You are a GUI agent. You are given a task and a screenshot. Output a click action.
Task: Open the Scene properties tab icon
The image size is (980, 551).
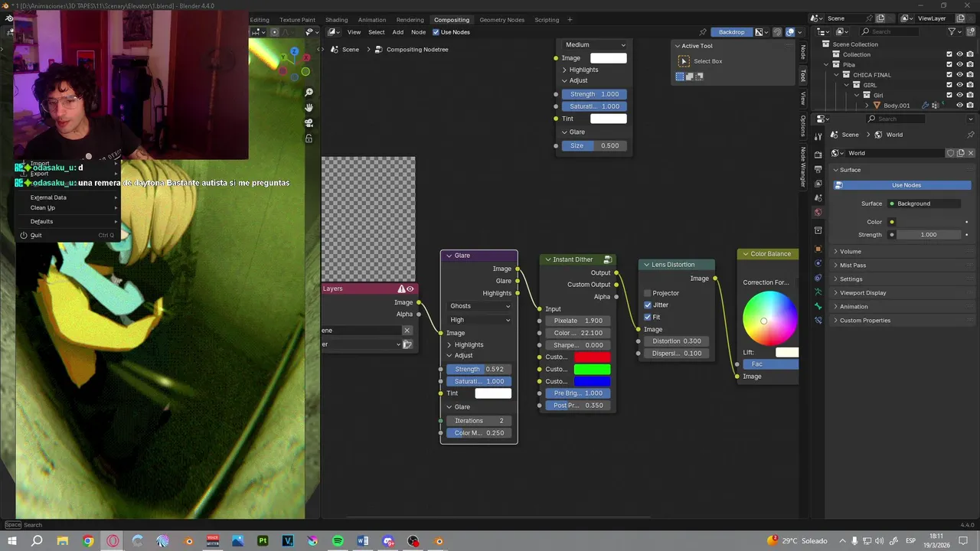(x=818, y=198)
